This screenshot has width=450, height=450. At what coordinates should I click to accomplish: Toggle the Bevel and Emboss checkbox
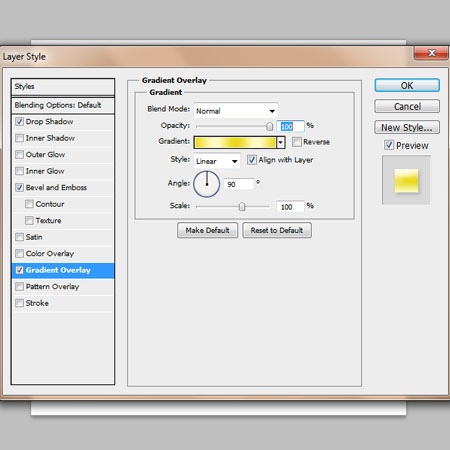click(19, 188)
